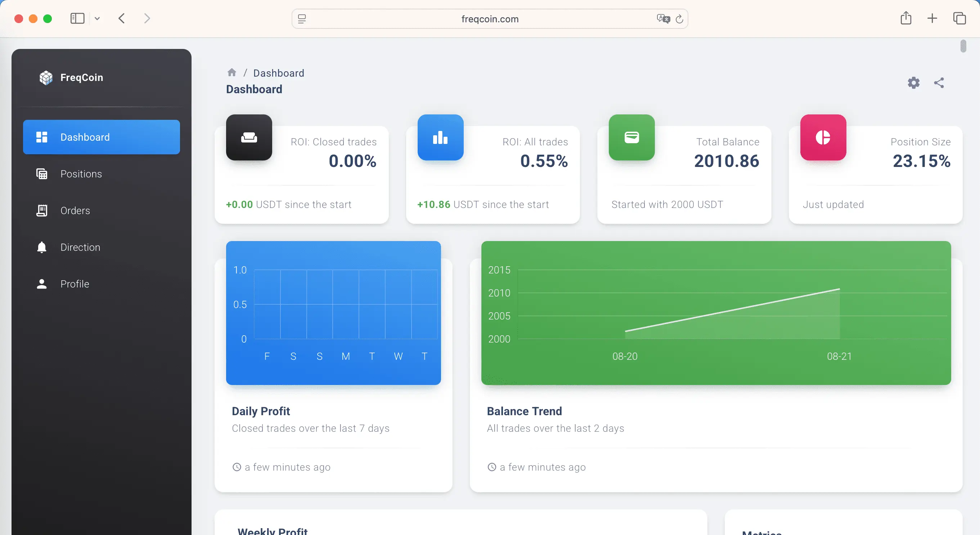
Task: Click the FreqCoin brand name
Action: tap(82, 78)
